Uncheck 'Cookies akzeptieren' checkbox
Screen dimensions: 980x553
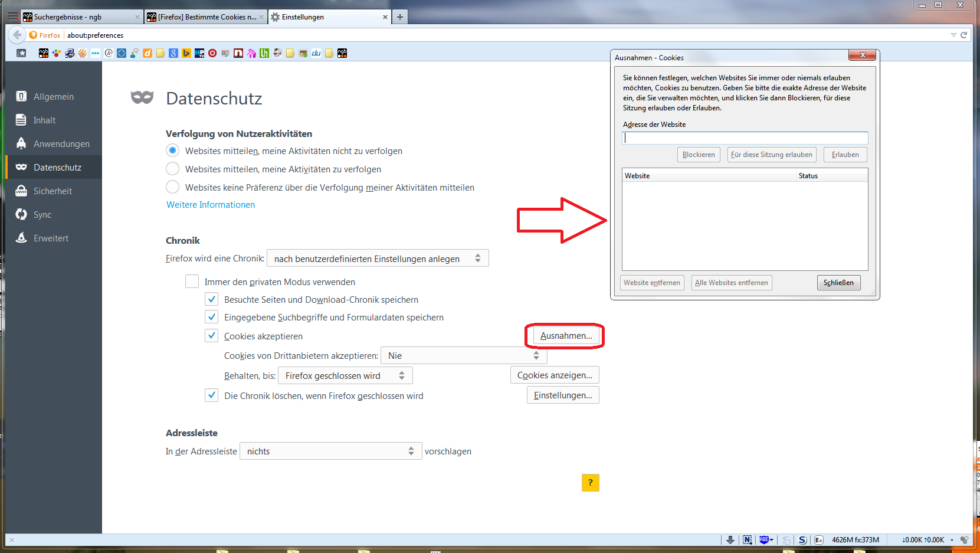(x=212, y=336)
